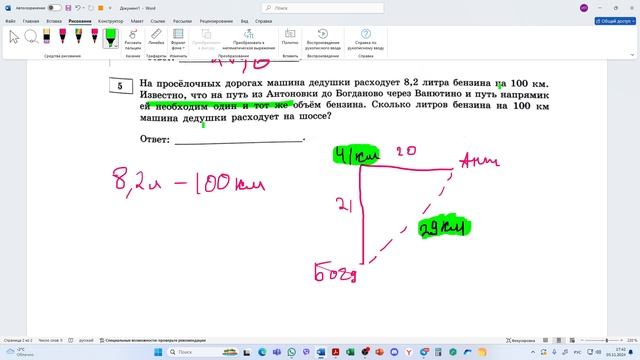
Task: Switch to Read Mode view icon
Action: pyautogui.click(x=545, y=340)
